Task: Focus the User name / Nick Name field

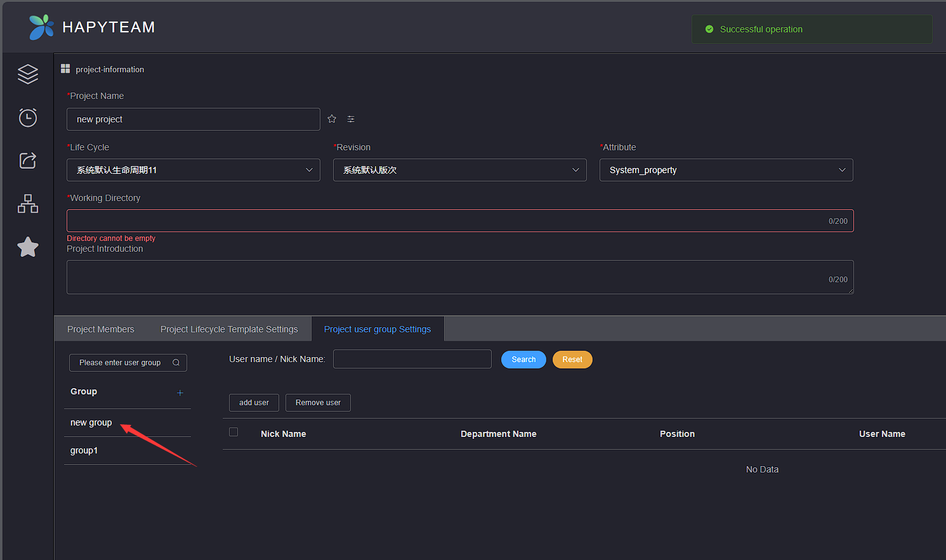Action: click(x=412, y=359)
